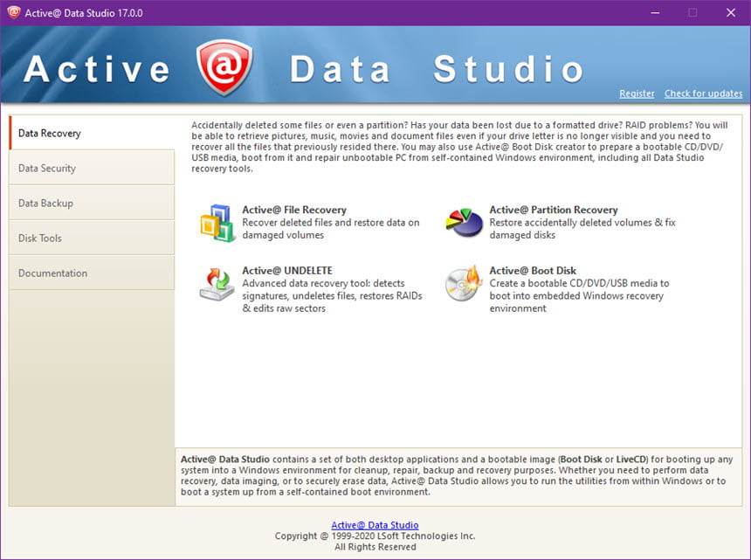Open the Data Backup tab
This screenshot has height=560, width=751.
point(92,203)
